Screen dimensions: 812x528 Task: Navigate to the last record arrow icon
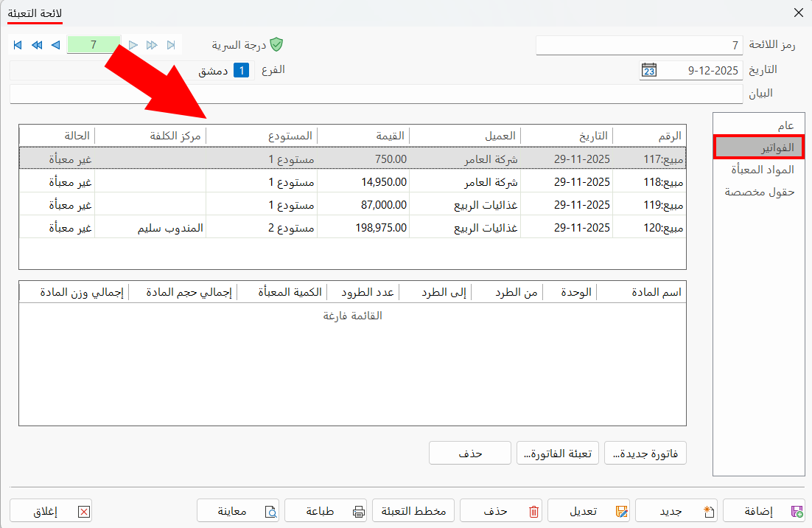171,44
